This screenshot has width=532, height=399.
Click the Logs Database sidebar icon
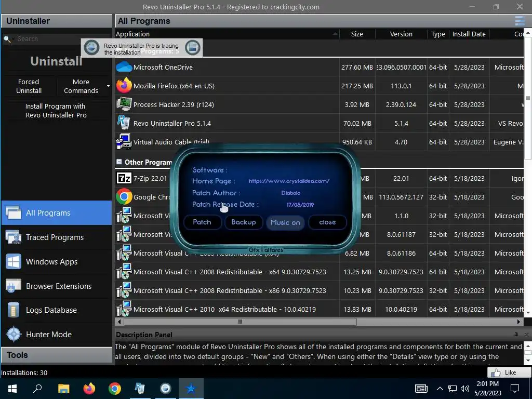(14, 310)
